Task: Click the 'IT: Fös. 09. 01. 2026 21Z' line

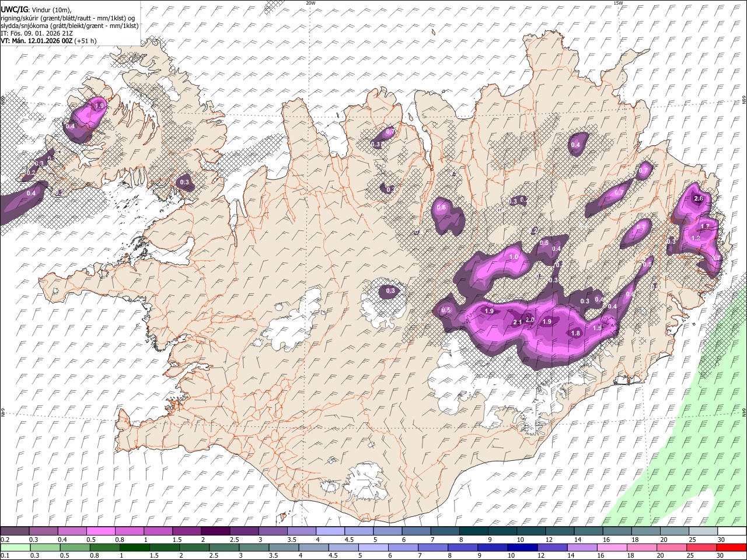Action: (x=37, y=33)
